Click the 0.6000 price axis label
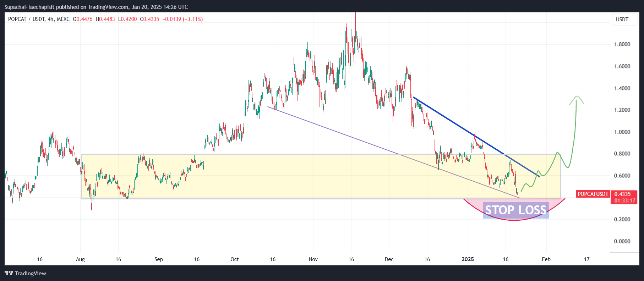Image resolution: width=644 pixels, height=281 pixels. (x=622, y=176)
